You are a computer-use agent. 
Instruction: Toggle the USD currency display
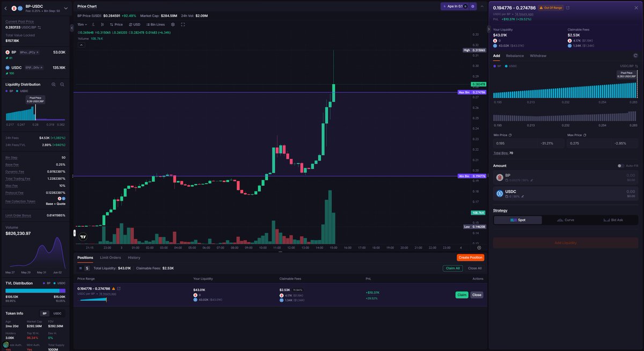tap(135, 24)
